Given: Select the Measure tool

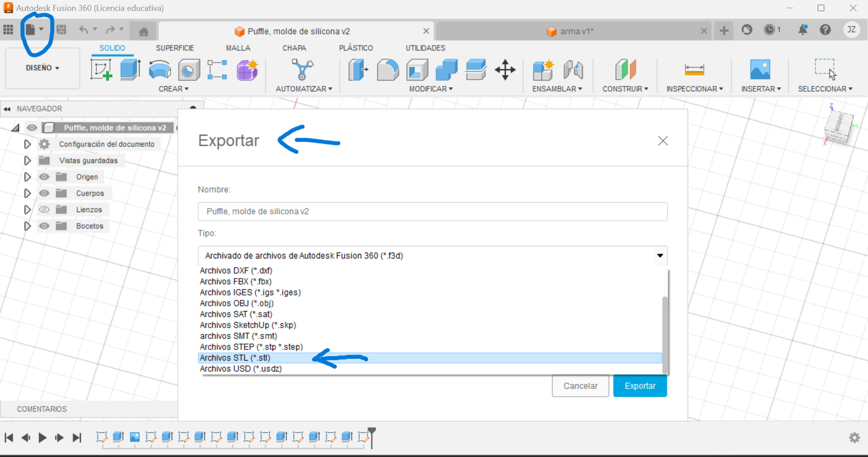Looking at the screenshot, I should click(x=694, y=70).
